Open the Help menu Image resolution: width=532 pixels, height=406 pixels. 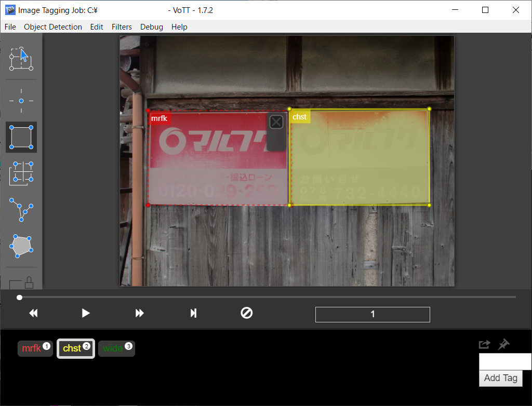point(179,27)
